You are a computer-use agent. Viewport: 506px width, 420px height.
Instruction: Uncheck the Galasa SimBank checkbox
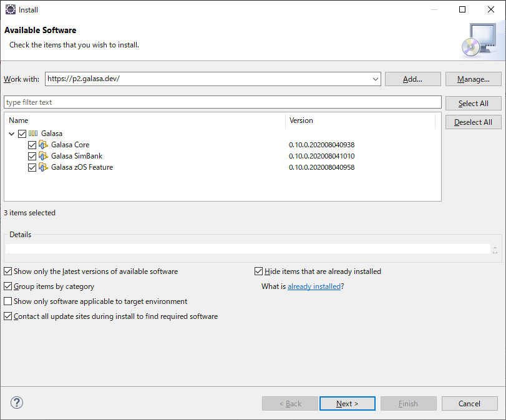(x=32, y=156)
